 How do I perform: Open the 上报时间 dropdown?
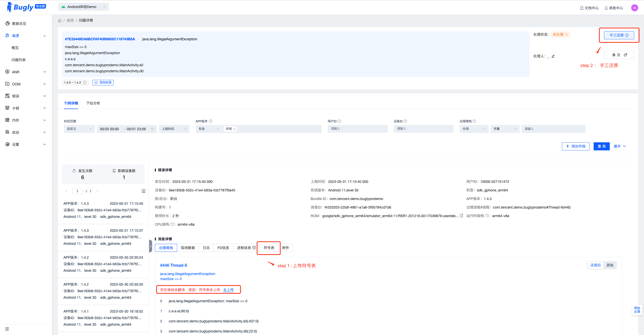coord(174,129)
